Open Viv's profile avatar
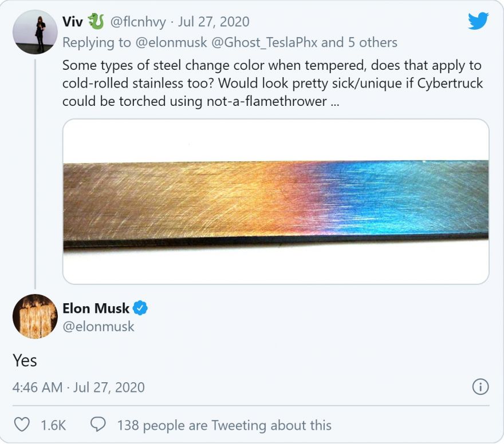 (x=35, y=32)
